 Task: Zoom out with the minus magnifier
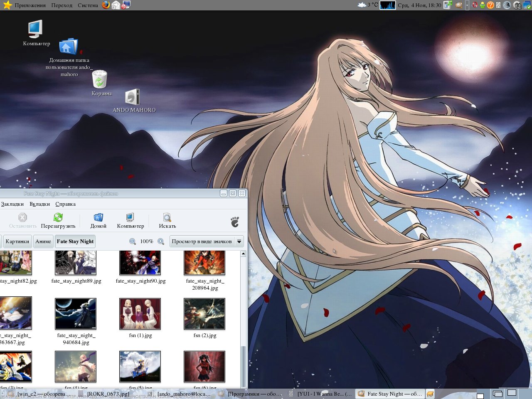(133, 241)
